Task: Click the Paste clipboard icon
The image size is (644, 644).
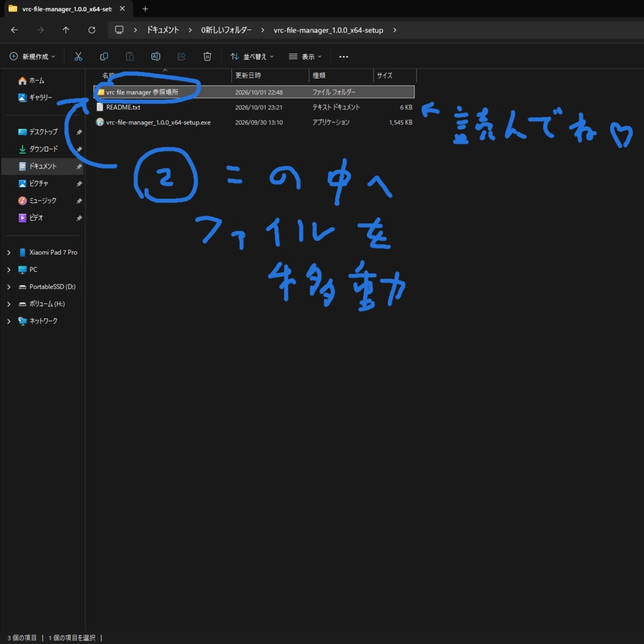Action: pyautogui.click(x=130, y=56)
